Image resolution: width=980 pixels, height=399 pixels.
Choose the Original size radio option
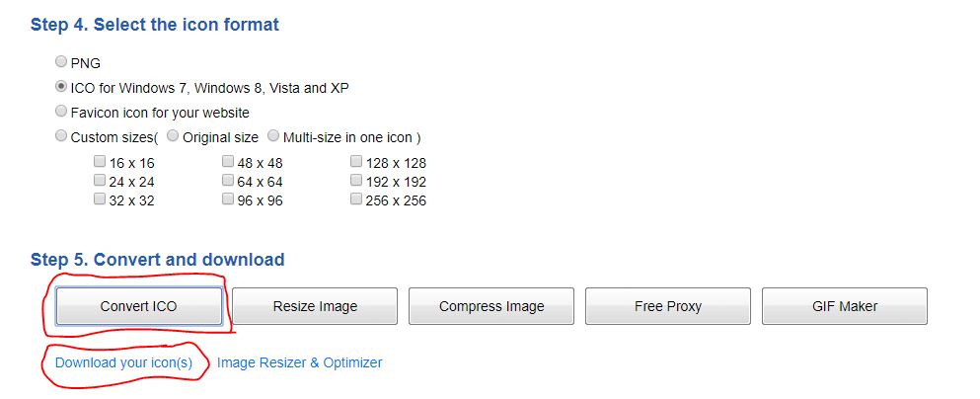click(x=174, y=136)
